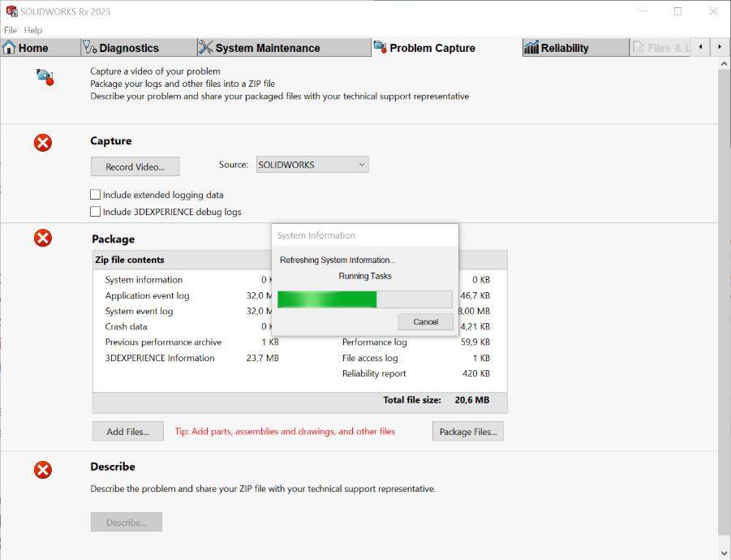This screenshot has height=560, width=731.
Task: Click the Record Video button
Action: (135, 167)
